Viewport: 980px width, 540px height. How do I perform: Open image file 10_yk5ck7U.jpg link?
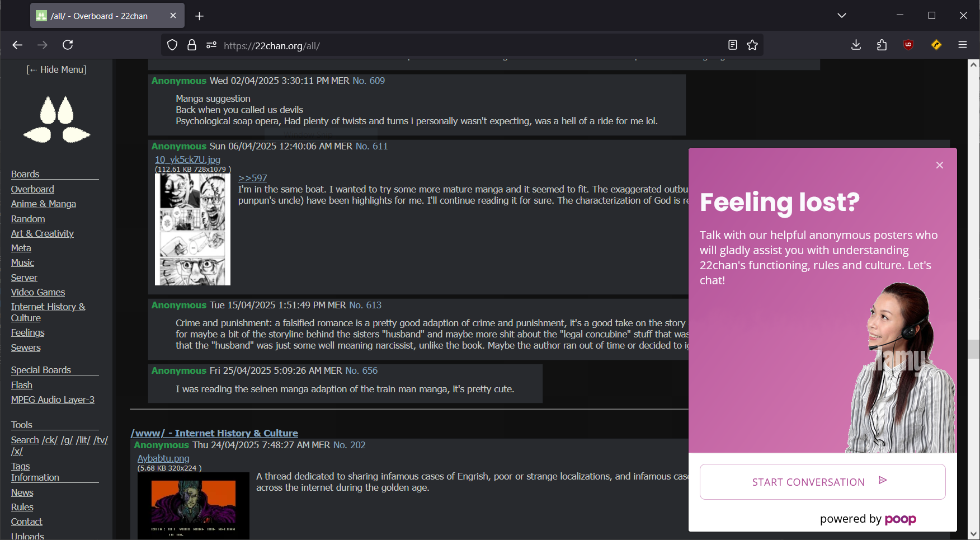click(187, 159)
